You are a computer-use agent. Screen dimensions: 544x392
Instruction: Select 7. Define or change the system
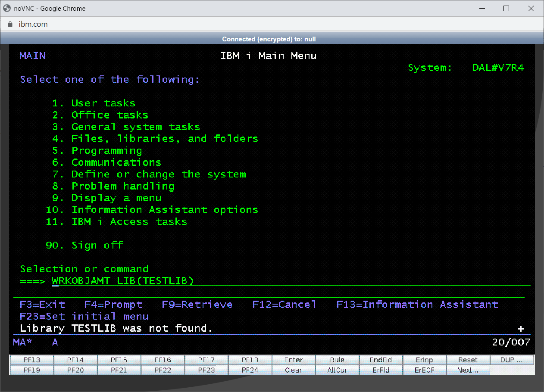tap(149, 174)
